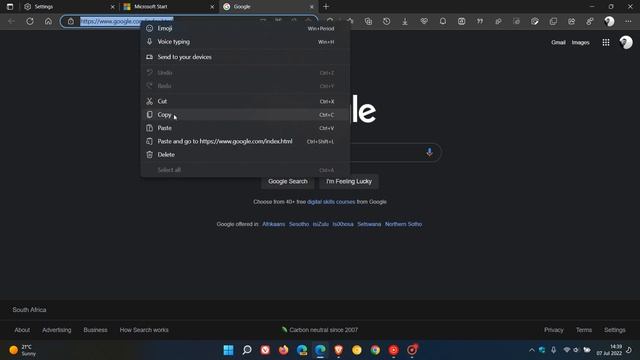Click the Google Search button

tap(288, 181)
